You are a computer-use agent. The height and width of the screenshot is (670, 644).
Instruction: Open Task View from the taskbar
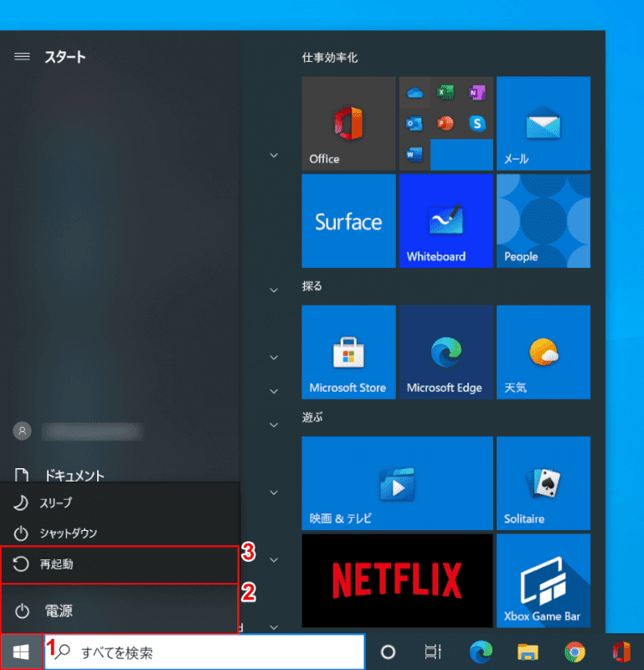pos(433,652)
